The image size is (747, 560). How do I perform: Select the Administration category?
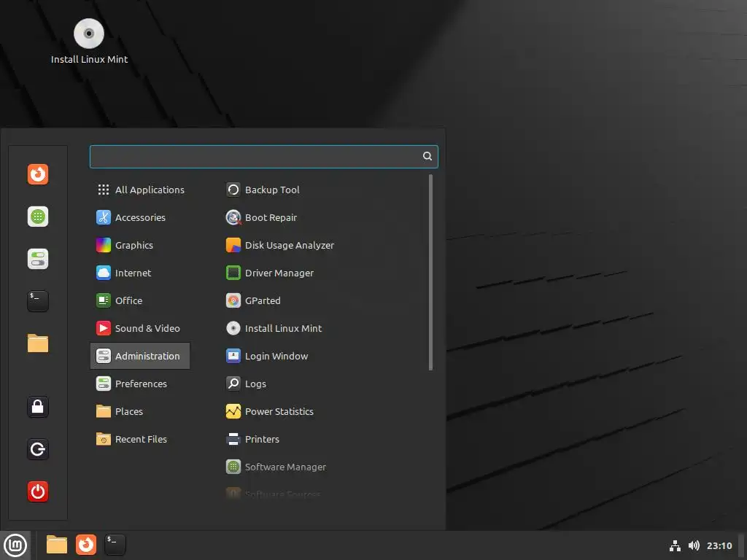point(140,356)
